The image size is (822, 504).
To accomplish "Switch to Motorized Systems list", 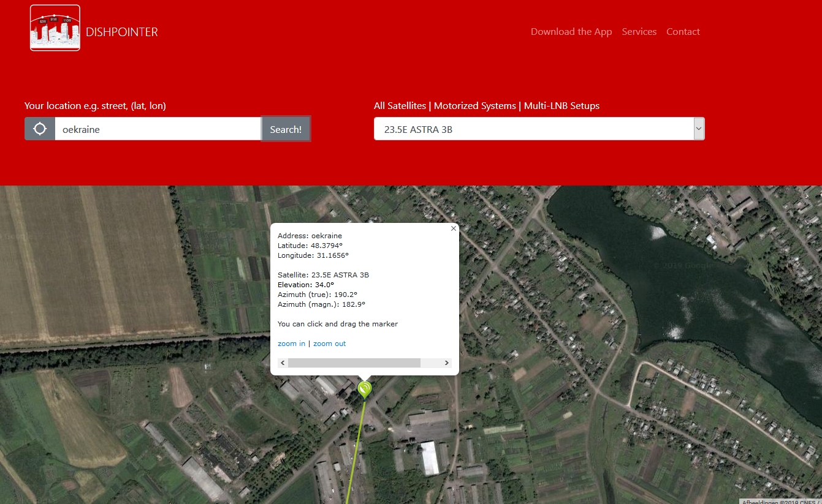I will point(475,106).
